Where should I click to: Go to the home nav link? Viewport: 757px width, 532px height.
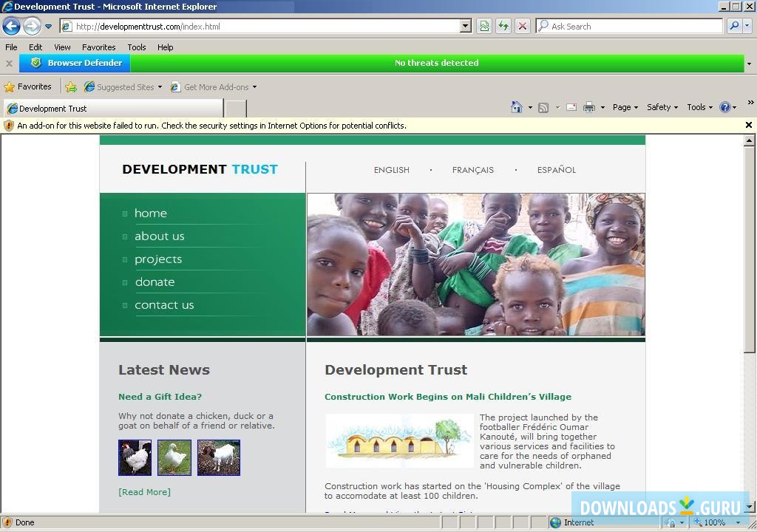click(151, 213)
